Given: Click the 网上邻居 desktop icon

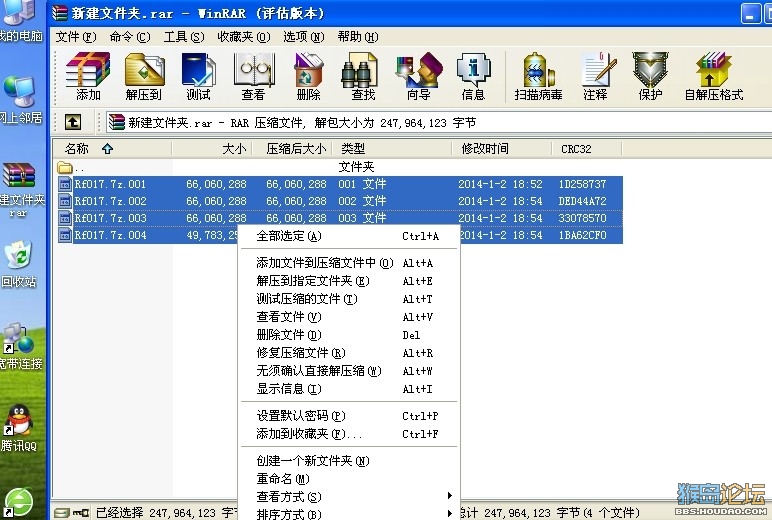Looking at the screenshot, I should click(x=20, y=100).
